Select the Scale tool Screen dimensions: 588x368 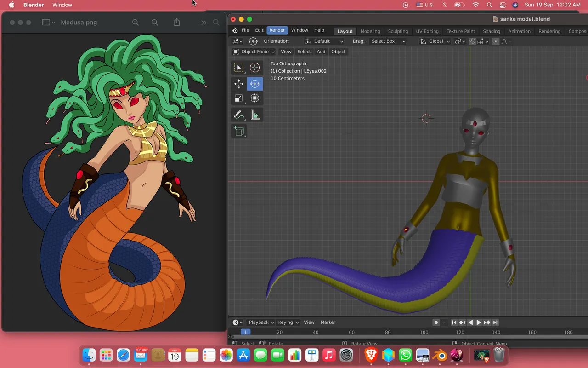click(239, 98)
